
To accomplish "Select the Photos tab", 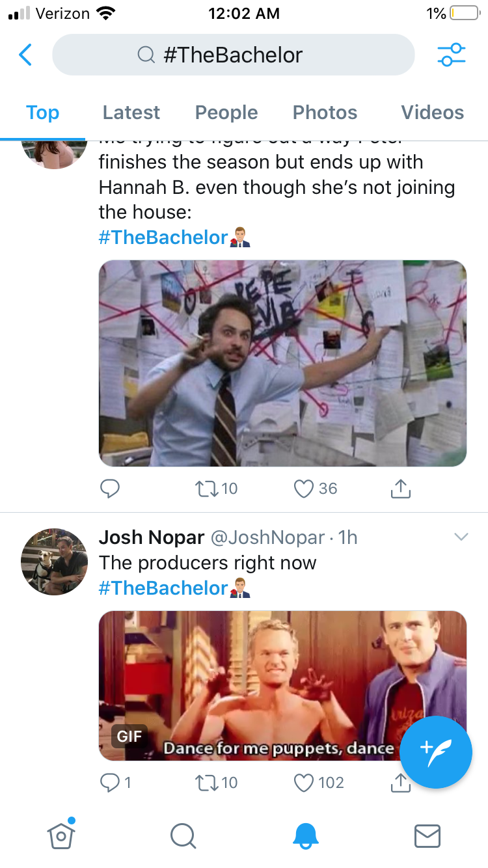I will (x=325, y=113).
